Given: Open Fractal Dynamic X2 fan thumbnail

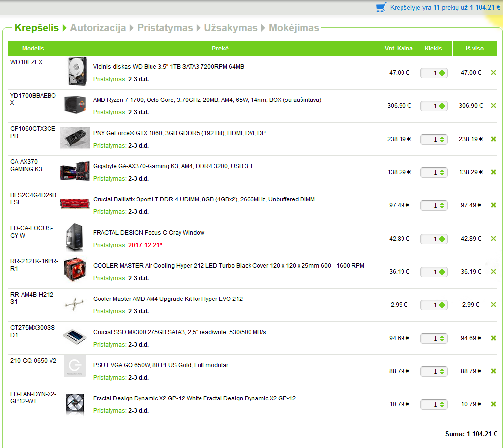Looking at the screenshot, I should 75,403.
